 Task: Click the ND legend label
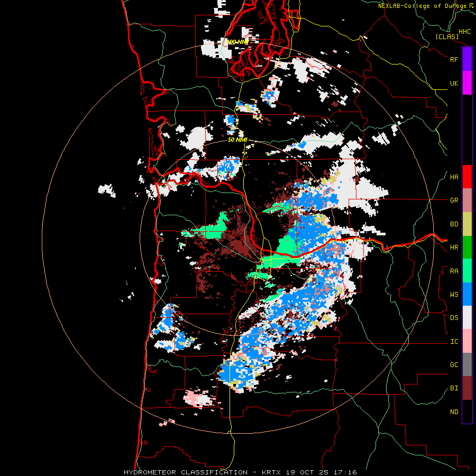coord(454,412)
